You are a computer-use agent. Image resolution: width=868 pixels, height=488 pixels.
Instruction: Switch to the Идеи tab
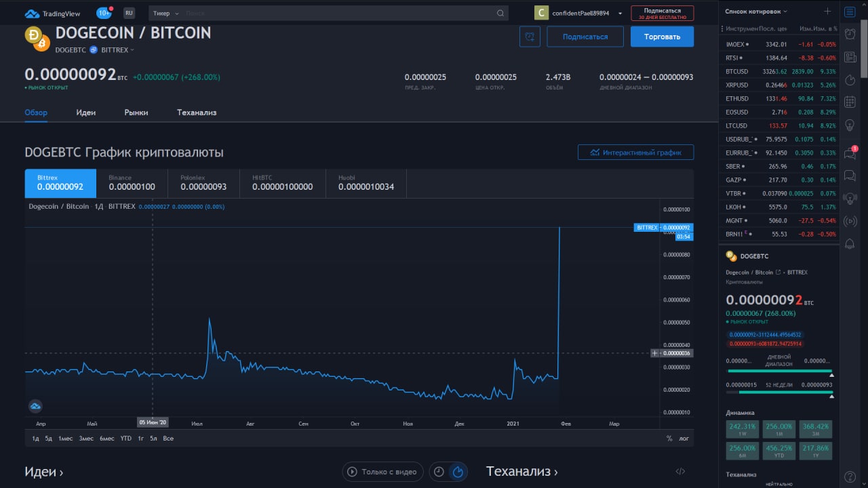point(86,113)
